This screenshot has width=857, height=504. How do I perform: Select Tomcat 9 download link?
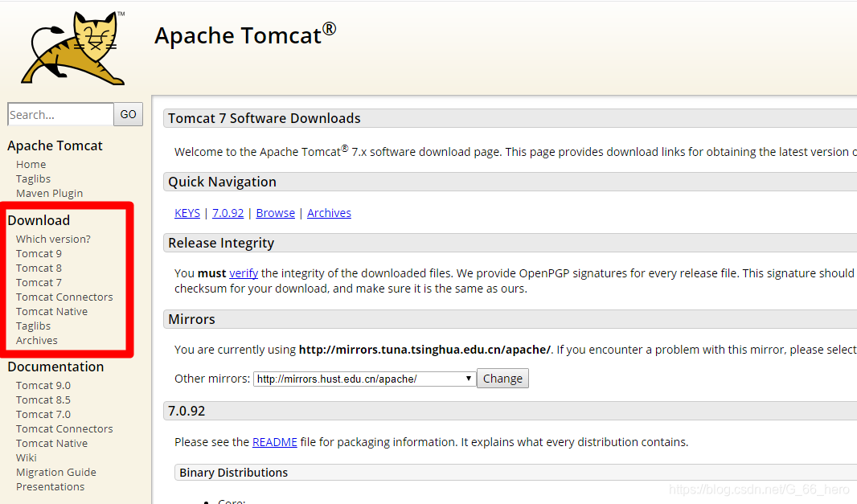coord(39,254)
